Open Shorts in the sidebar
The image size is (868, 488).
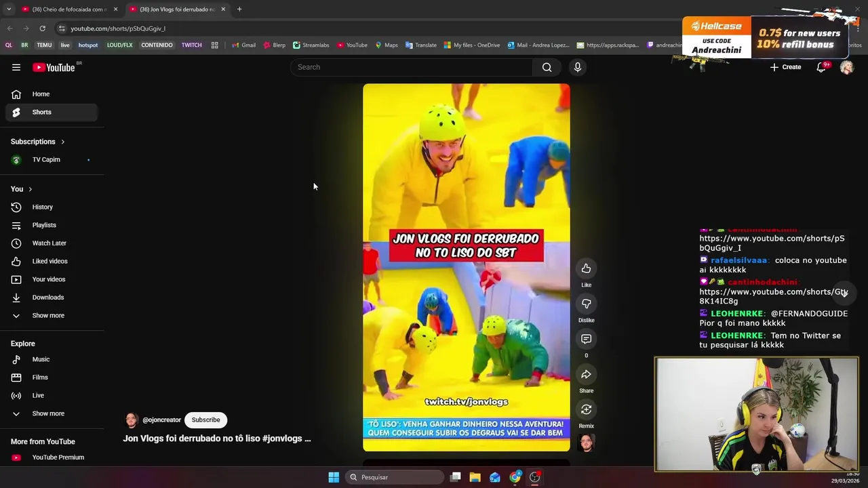(x=52, y=112)
